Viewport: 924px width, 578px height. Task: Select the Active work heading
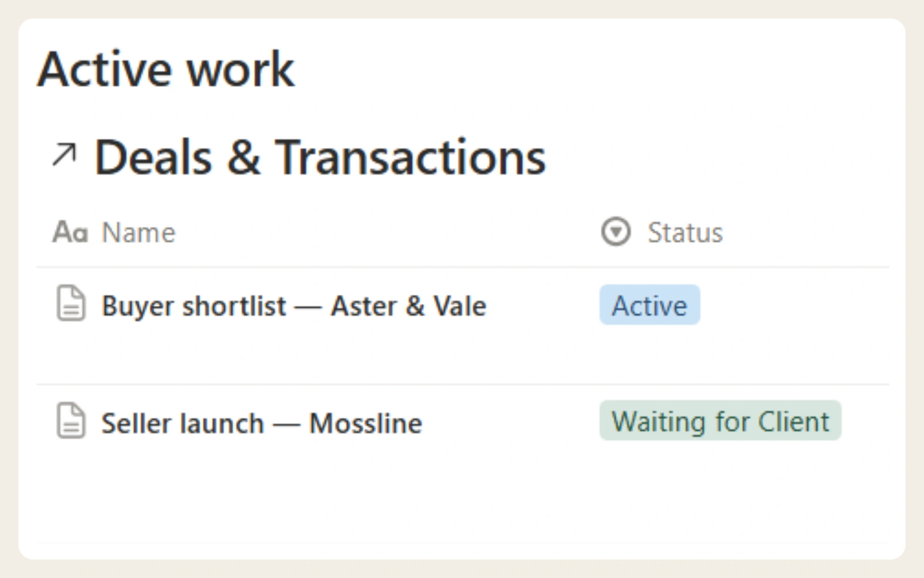point(166,69)
